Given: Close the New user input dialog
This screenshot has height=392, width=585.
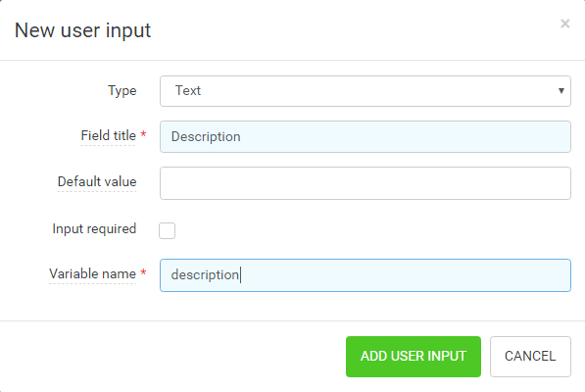Looking at the screenshot, I should pos(564,24).
